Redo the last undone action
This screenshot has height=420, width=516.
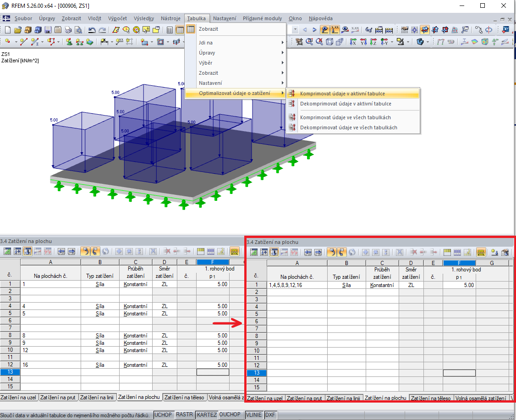(102, 30)
